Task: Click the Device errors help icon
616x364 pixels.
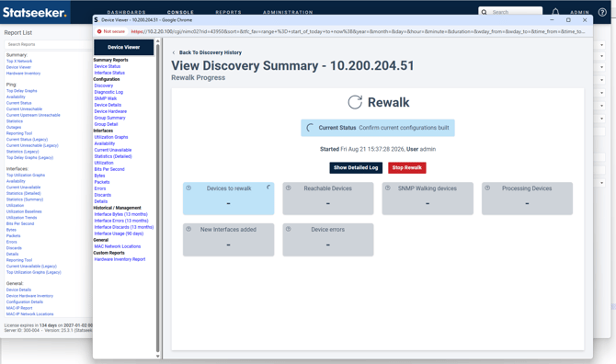Action: (x=289, y=229)
